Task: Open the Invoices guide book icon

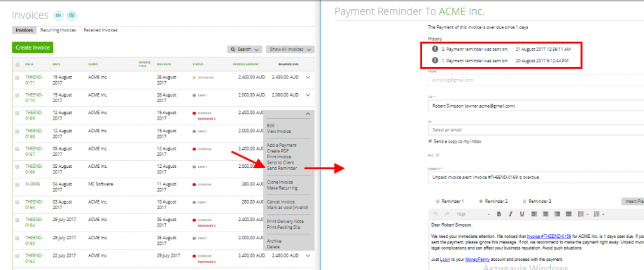Action: point(72,15)
